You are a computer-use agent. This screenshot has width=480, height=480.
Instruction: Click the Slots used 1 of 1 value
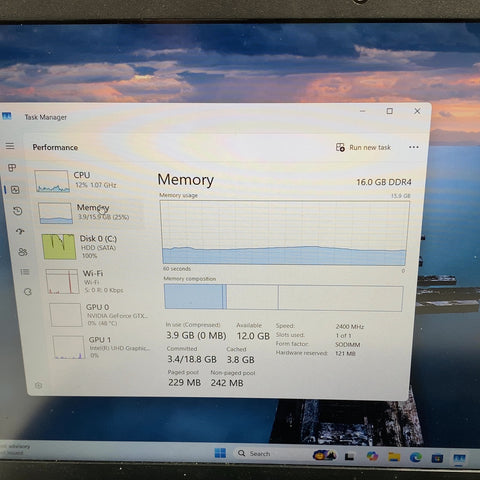(x=343, y=335)
